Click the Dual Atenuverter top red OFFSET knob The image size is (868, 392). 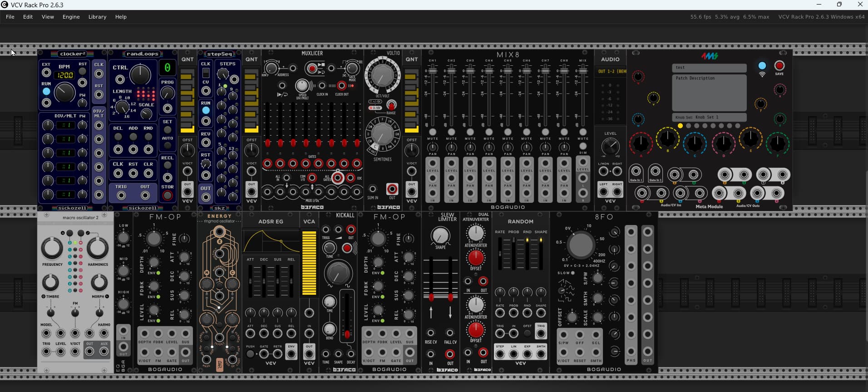coord(476,258)
